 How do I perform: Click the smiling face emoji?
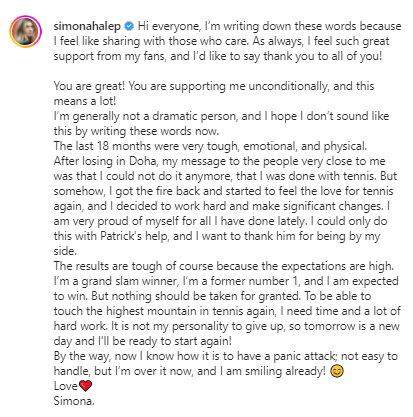point(336,371)
